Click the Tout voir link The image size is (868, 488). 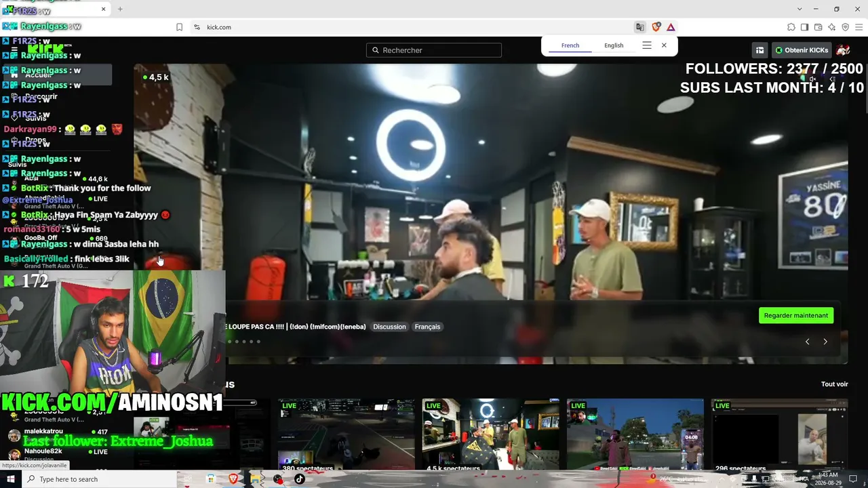[835, 384]
